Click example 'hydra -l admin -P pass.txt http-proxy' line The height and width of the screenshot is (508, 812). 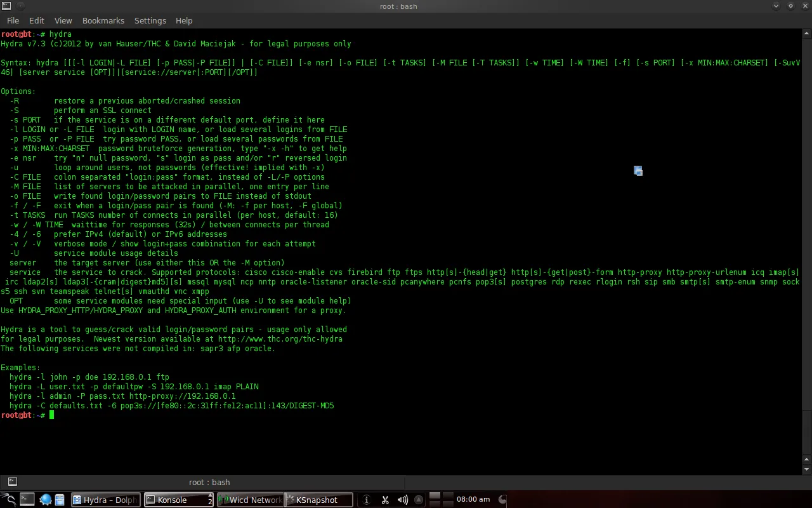[x=122, y=396]
